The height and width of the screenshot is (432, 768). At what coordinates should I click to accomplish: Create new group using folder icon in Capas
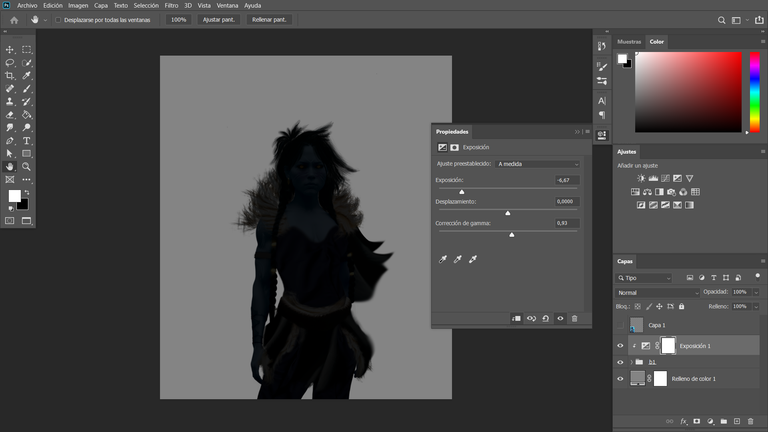(x=723, y=421)
